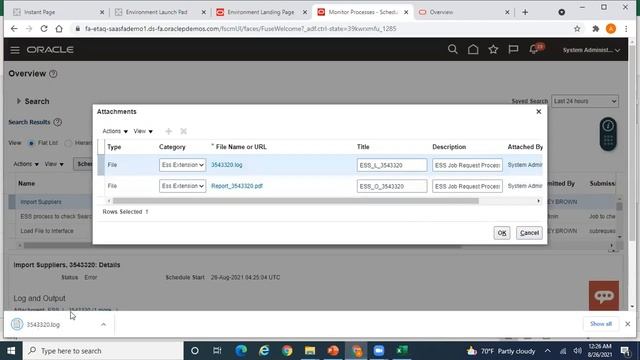Open Task View on taskbar

pos(217,351)
